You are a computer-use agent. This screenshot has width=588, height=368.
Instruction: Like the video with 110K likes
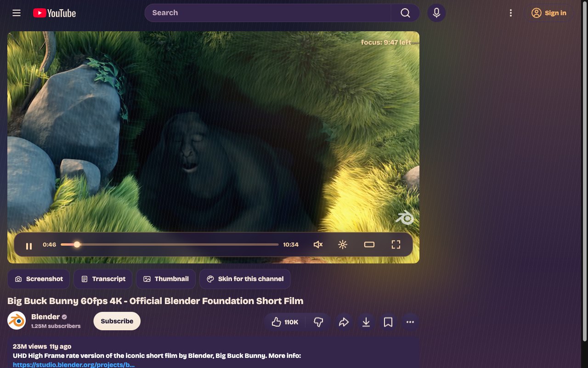click(285, 322)
